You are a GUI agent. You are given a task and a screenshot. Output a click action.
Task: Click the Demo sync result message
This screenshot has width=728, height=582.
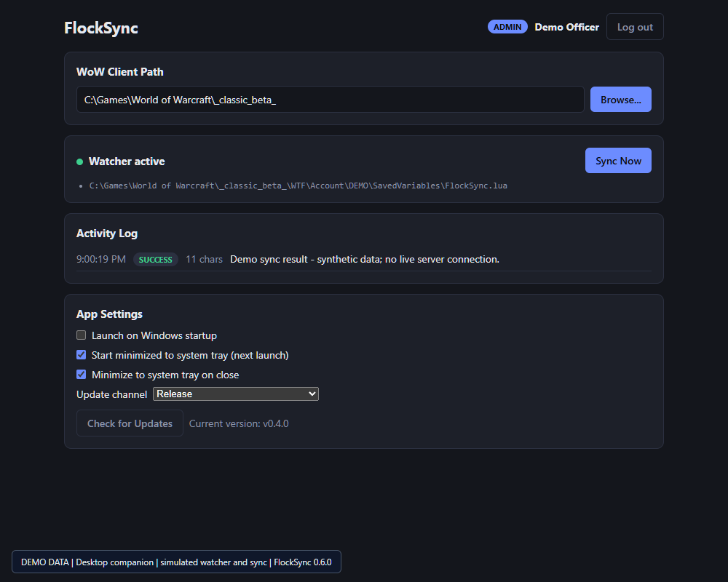coord(365,259)
